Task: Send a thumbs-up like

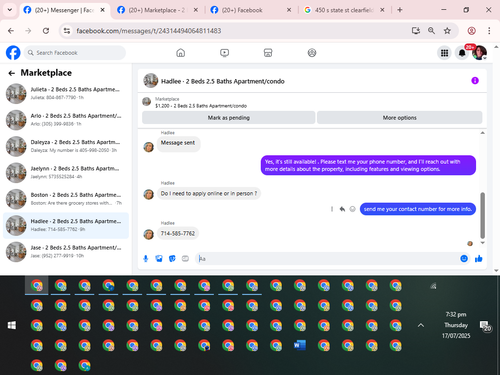Action: point(479,259)
